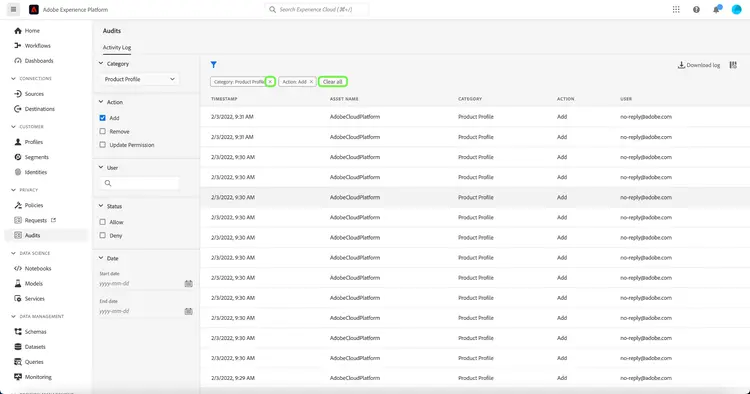The image size is (750, 394).
Task: Click the blue filter funnel icon
Action: click(213, 65)
